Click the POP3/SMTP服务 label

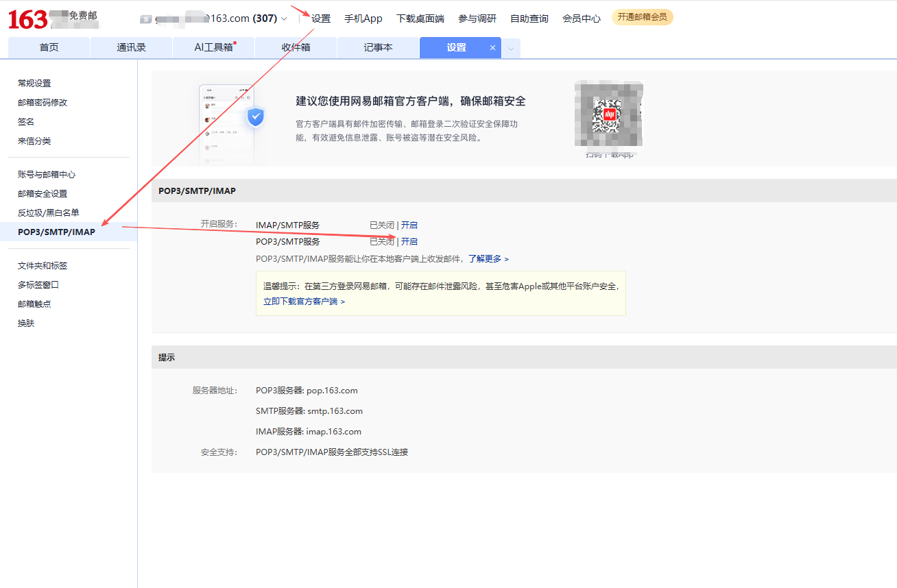click(x=287, y=242)
